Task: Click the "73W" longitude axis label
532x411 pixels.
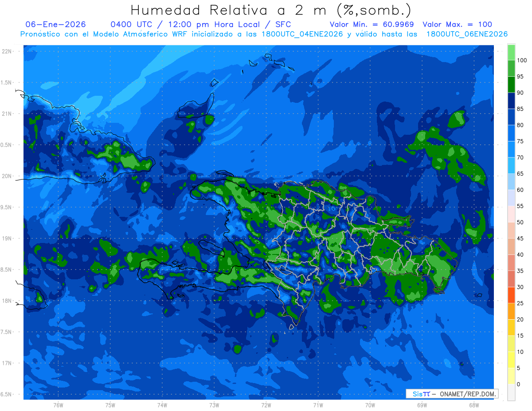Action: click(x=214, y=405)
